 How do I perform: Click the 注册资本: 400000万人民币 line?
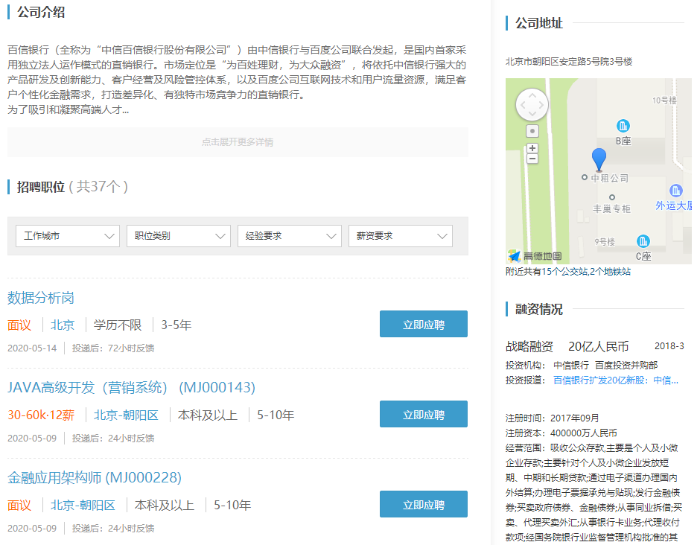[561, 433]
